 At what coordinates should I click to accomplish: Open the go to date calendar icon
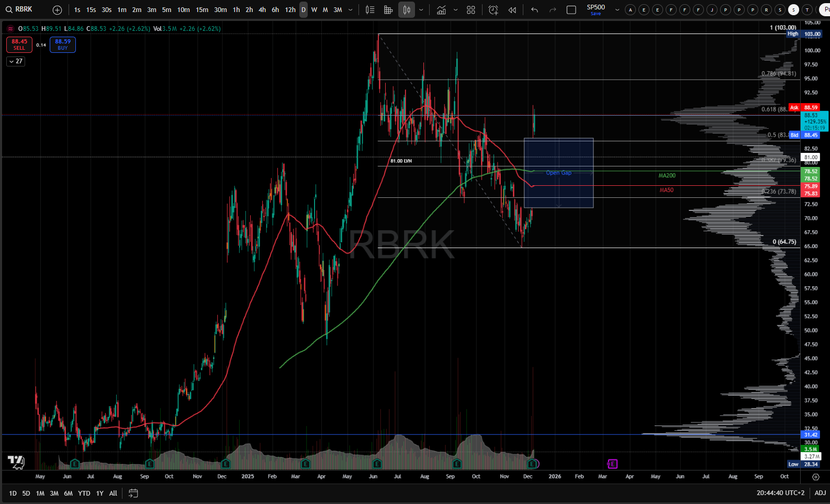(x=133, y=493)
